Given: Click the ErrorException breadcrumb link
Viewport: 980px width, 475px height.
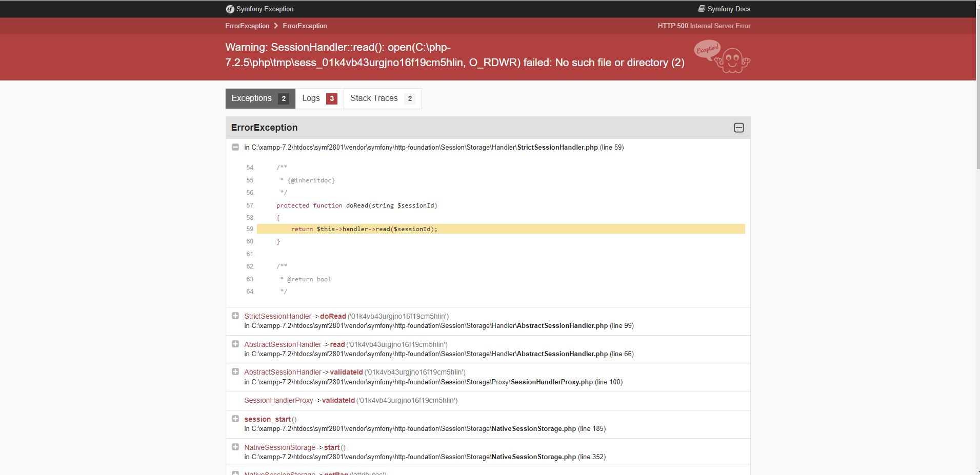Looking at the screenshot, I should (x=247, y=26).
